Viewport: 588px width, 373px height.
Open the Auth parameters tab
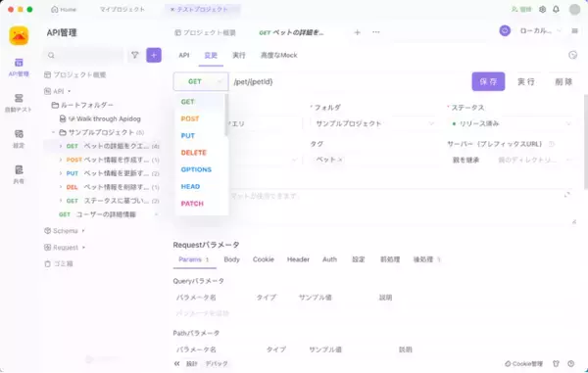click(329, 259)
